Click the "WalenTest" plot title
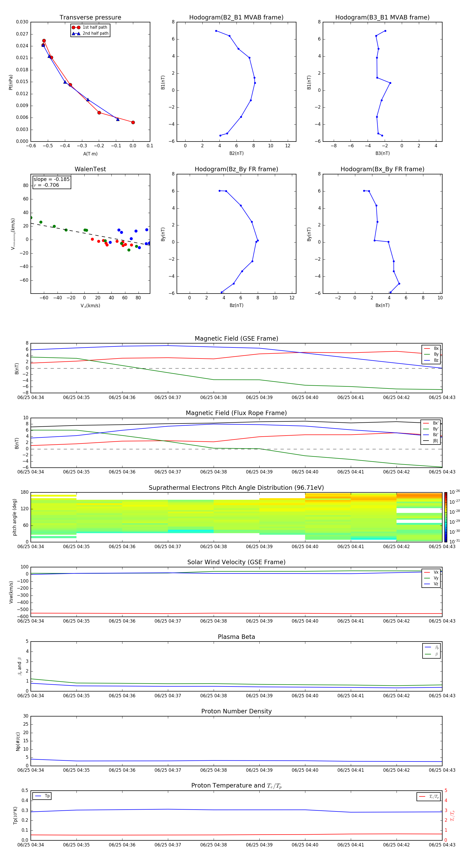The width and height of the screenshot is (473, 868). point(90,169)
